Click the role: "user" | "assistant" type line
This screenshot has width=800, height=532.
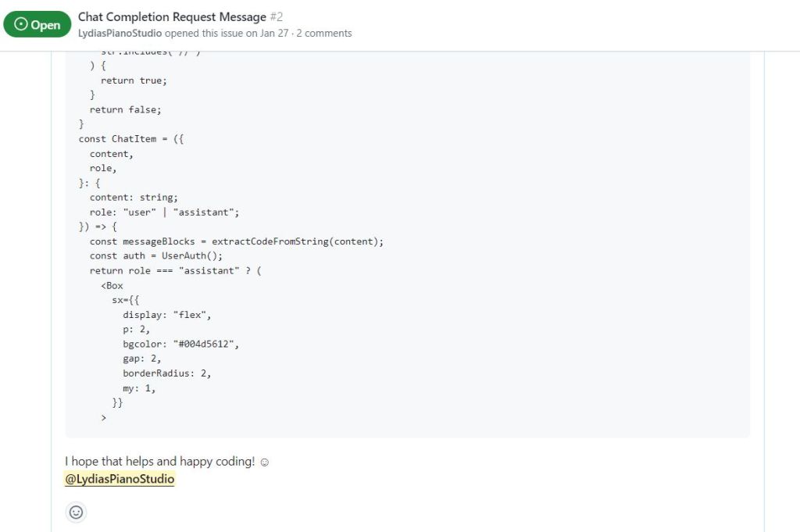coord(164,212)
